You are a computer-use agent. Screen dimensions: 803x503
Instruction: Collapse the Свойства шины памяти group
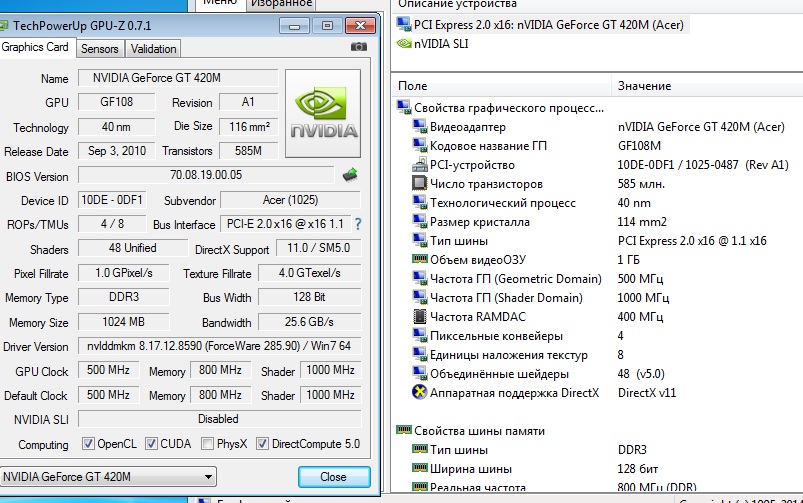point(404,430)
